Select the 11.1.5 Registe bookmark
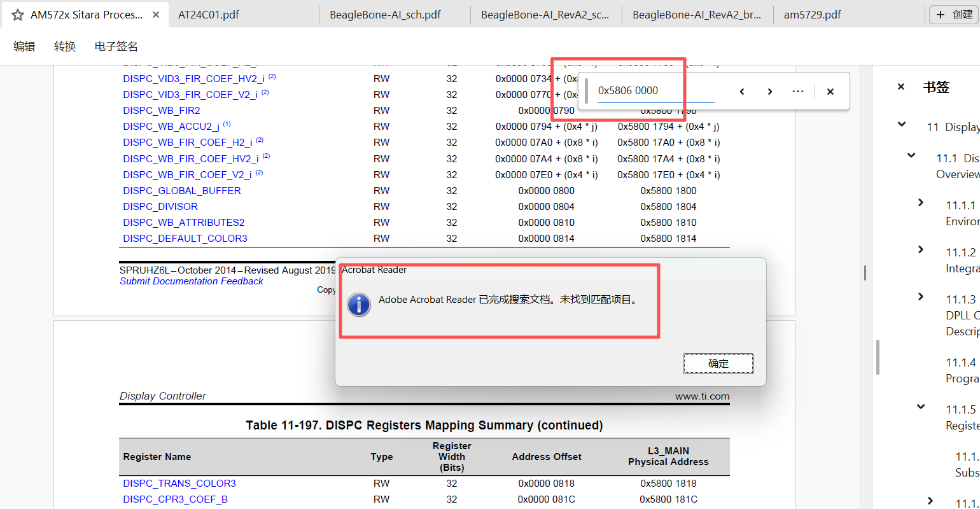The image size is (980, 509). tap(962, 417)
